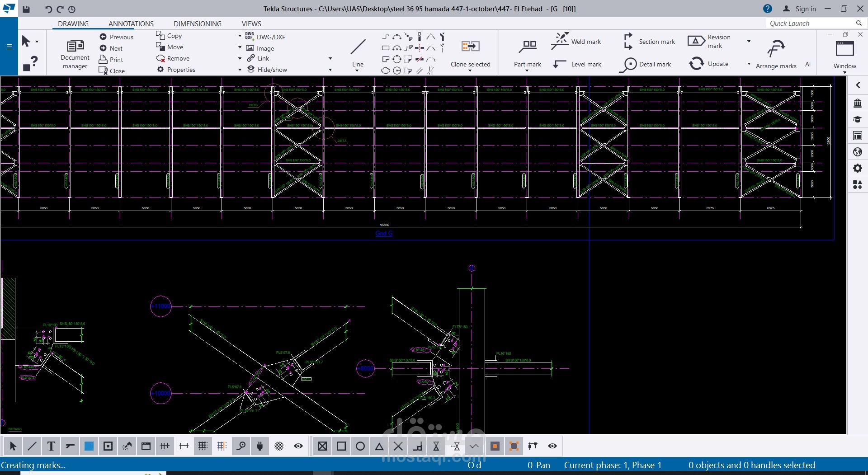The width and height of the screenshot is (868, 475).
Task: Click the Clone selected icon
Action: click(x=470, y=46)
